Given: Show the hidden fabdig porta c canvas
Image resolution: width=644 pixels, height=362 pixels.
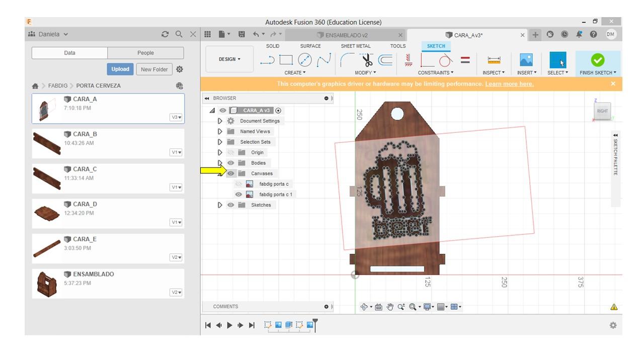Looking at the screenshot, I should click(238, 184).
